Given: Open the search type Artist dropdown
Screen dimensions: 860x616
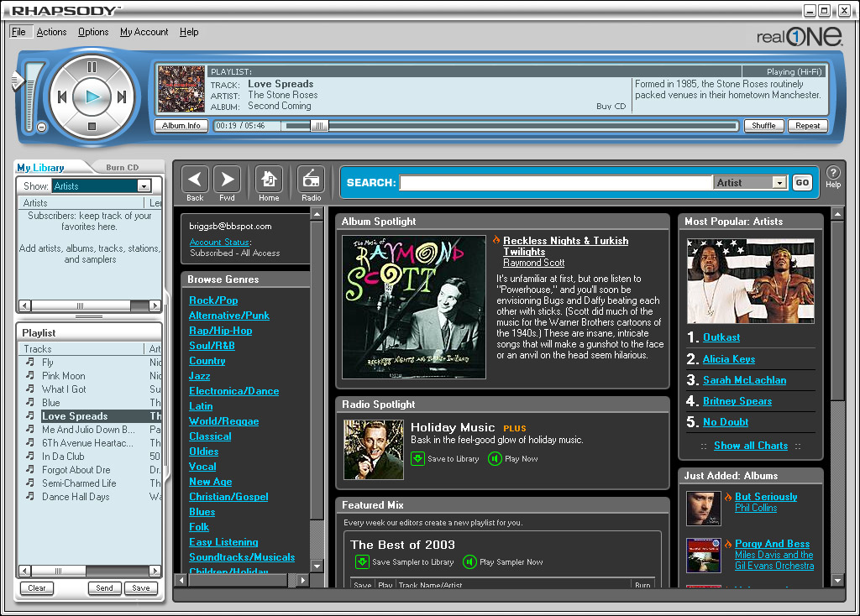Looking at the screenshot, I should (779, 182).
